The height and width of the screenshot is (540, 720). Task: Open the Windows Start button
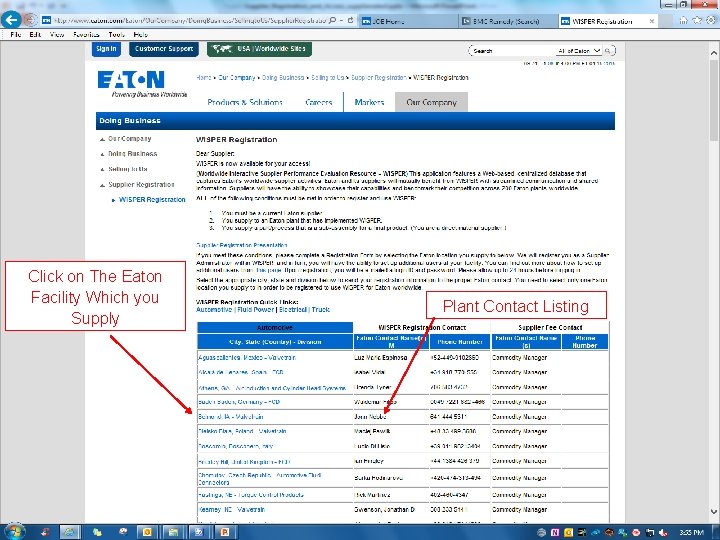[x=13, y=532]
